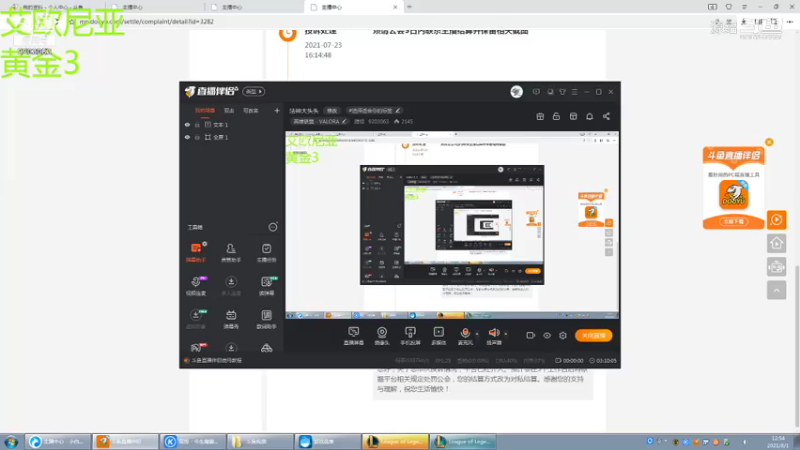Viewport: 800px width, 450px height.
Task: Switch to the second scene tab
Action: coord(229,111)
